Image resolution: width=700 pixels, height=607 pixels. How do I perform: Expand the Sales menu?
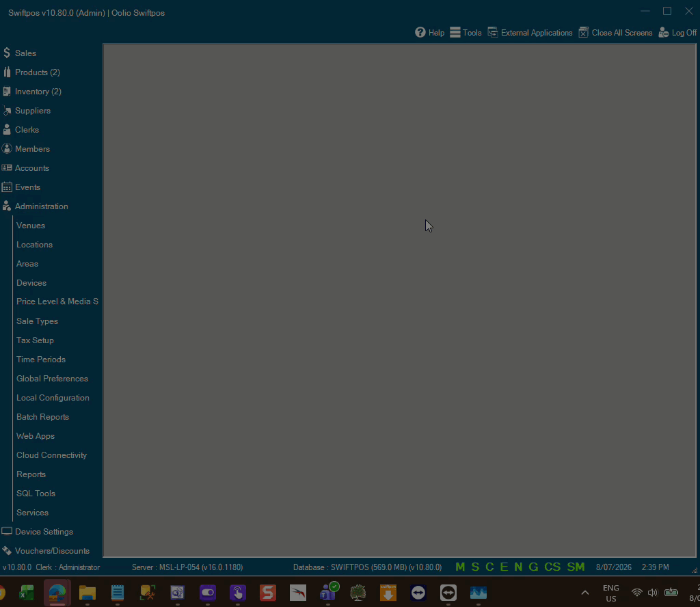(25, 53)
